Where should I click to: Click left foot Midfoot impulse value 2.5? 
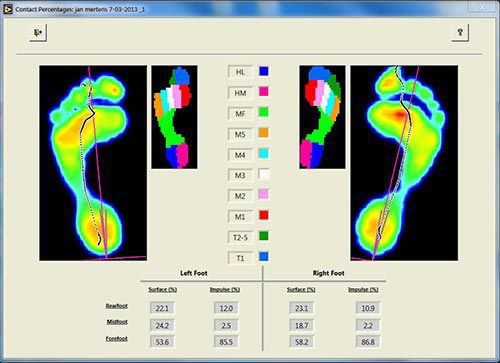[x=226, y=325]
